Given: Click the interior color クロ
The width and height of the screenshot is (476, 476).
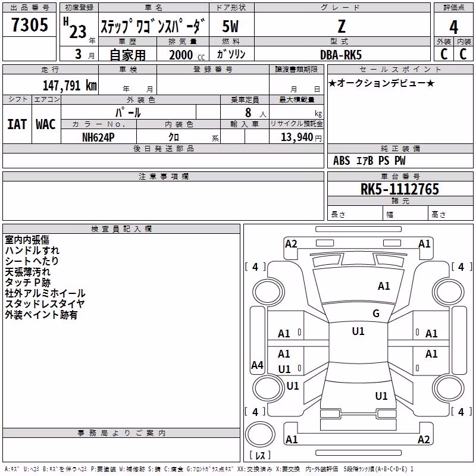Looking at the screenshot, I should [x=174, y=137].
